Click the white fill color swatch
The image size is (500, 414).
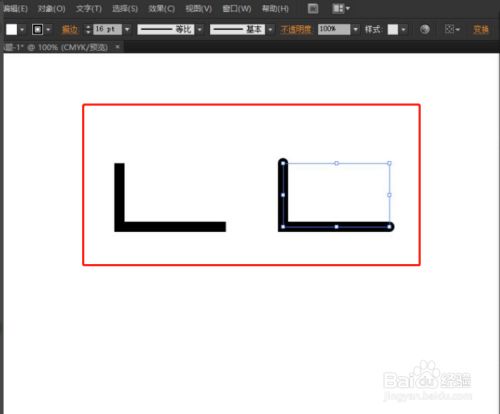(x=11, y=29)
